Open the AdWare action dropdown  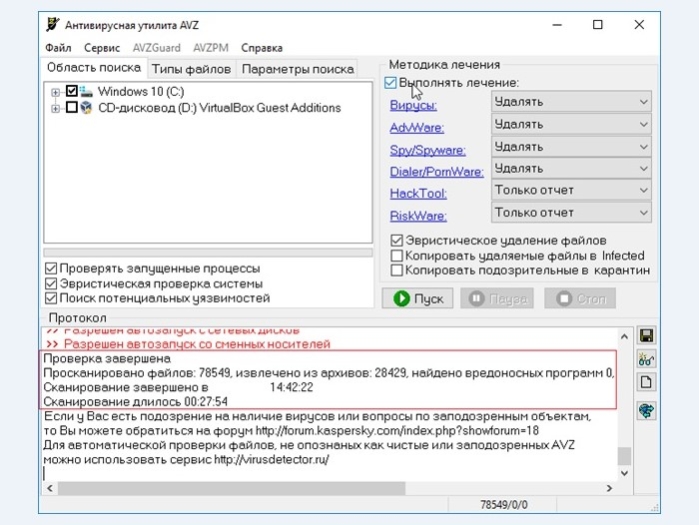(571, 124)
